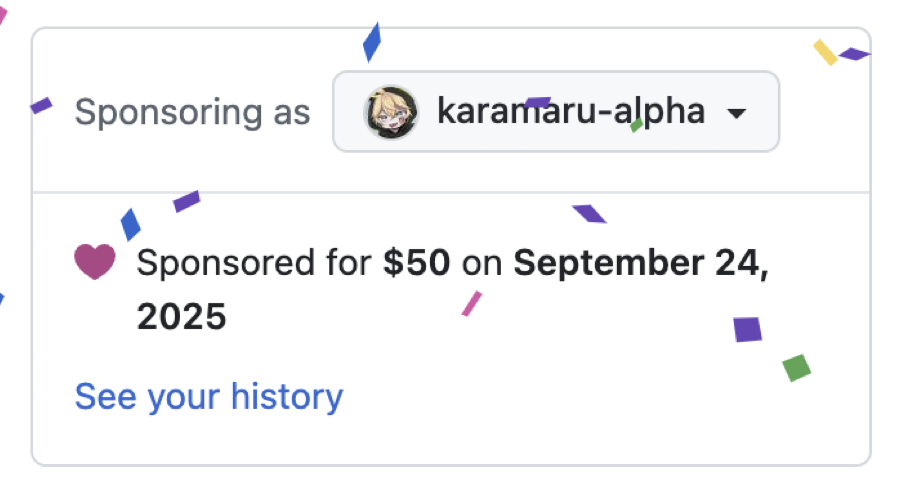
Task: Click the "Sponsored for" text
Action: (254, 263)
